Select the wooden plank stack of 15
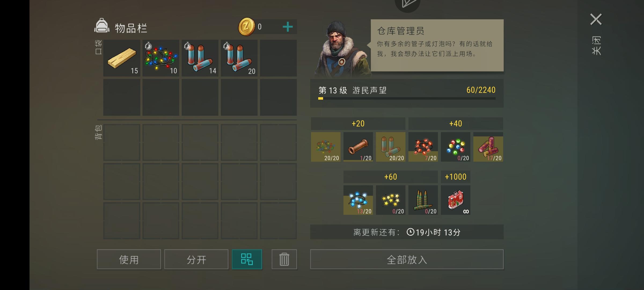This screenshot has width=644, height=290. coord(122,58)
